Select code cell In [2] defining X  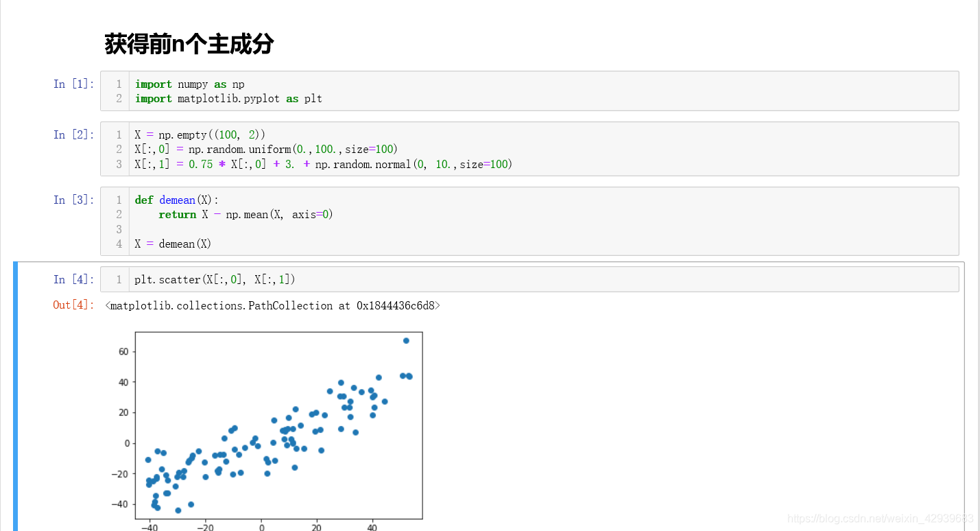[x=529, y=149]
